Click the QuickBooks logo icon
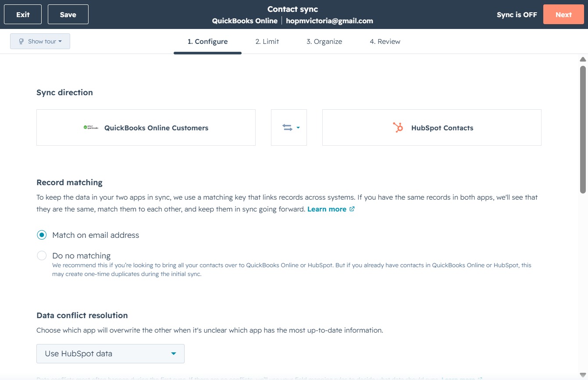The image size is (588, 380). [x=91, y=128]
